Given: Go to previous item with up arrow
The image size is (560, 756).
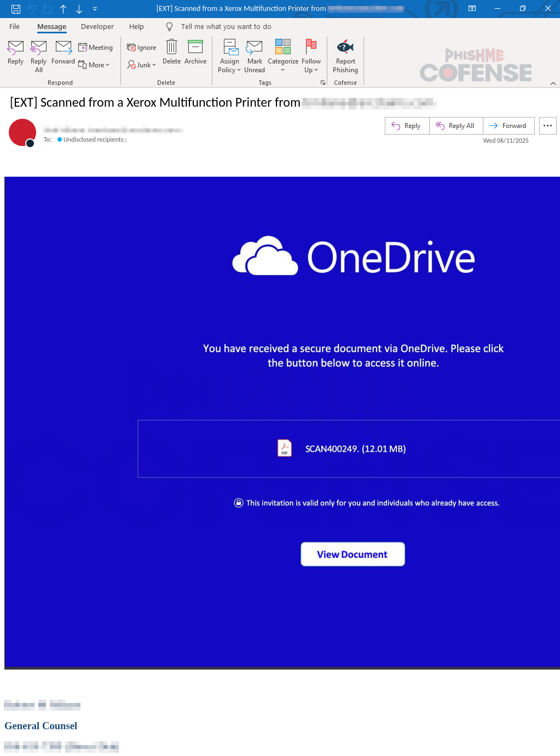Looking at the screenshot, I should tap(63, 9).
